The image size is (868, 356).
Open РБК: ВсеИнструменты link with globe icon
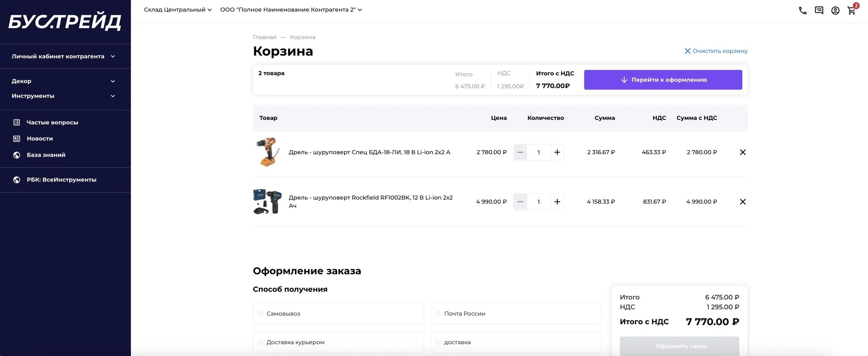(x=61, y=180)
